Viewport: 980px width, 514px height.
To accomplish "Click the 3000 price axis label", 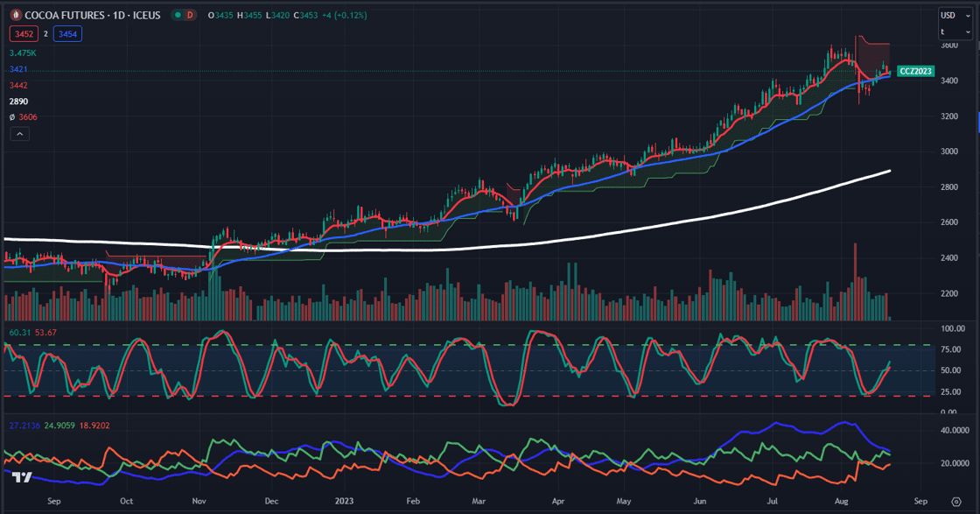I will [x=949, y=151].
